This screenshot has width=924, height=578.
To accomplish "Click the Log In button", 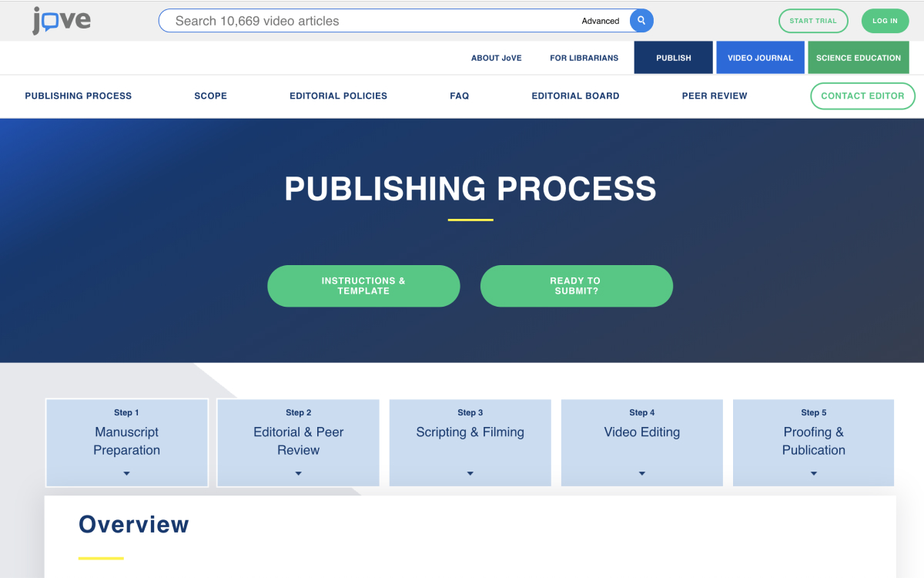I will pos(885,21).
